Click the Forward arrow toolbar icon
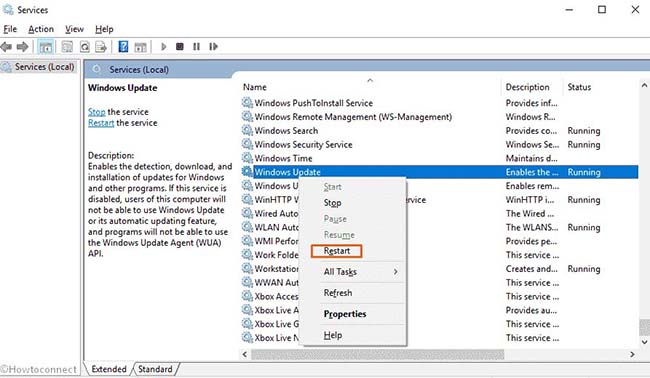Image resolution: width=650 pixels, height=378 pixels. point(22,46)
